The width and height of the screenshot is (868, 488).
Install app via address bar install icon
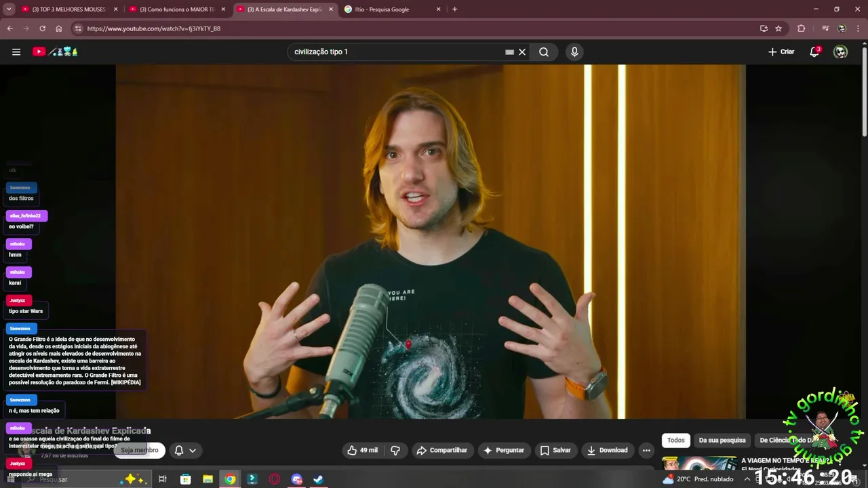(764, 28)
